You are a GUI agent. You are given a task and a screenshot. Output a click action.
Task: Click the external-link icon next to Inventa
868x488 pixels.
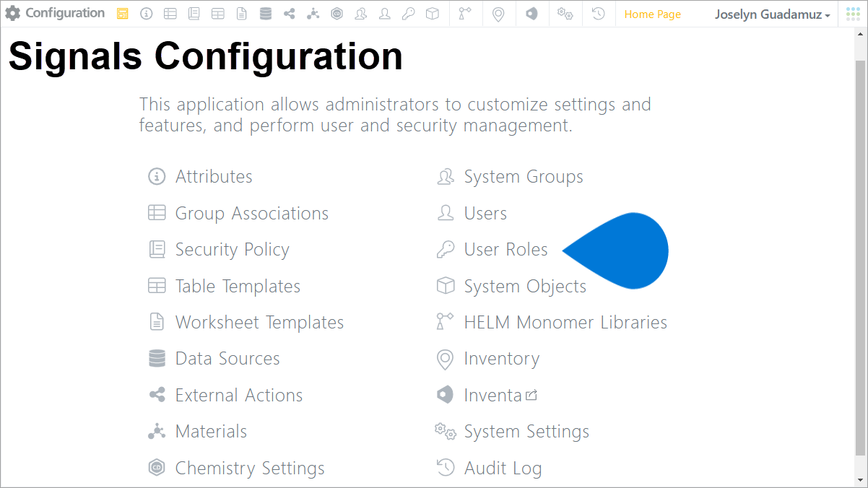click(531, 395)
